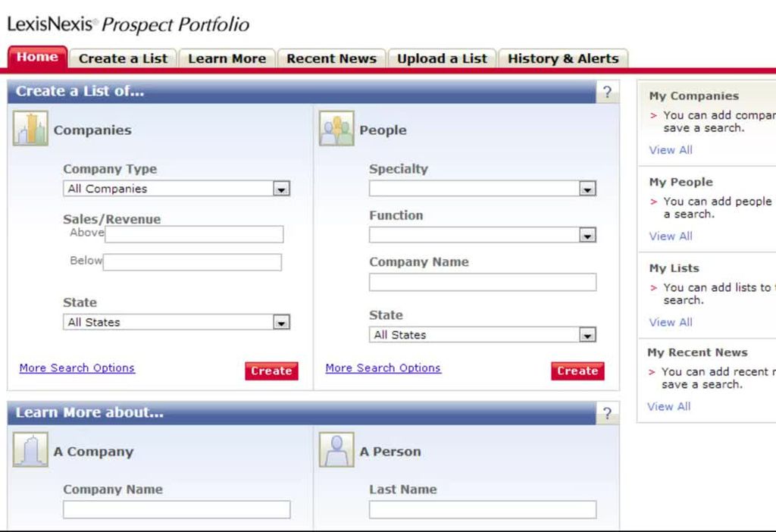The height and width of the screenshot is (532, 776).
Task: Click the Last Name input field
Action: [482, 509]
